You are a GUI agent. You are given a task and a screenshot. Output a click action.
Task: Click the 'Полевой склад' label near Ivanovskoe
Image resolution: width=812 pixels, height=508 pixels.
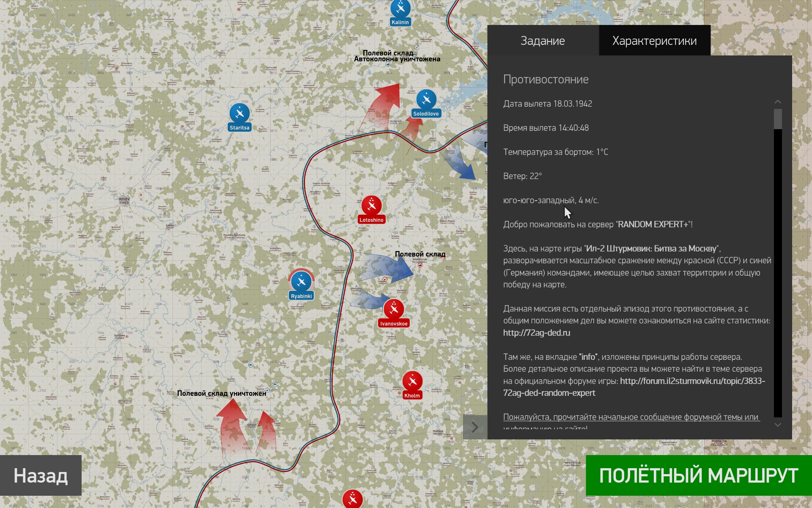(x=420, y=254)
